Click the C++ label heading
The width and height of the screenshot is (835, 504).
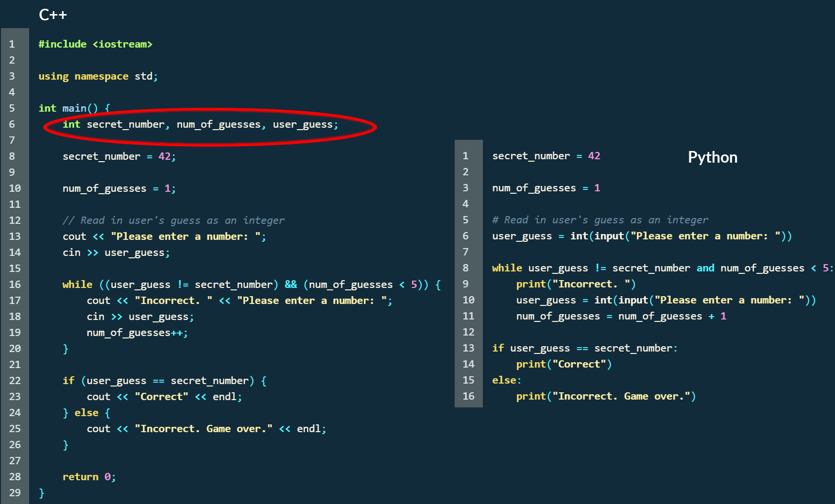[53, 15]
